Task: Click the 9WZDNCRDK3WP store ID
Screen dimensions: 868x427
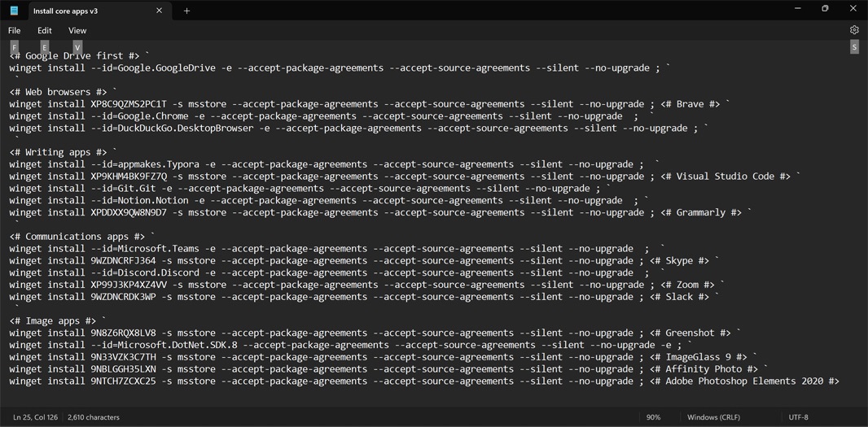Action: pos(124,297)
